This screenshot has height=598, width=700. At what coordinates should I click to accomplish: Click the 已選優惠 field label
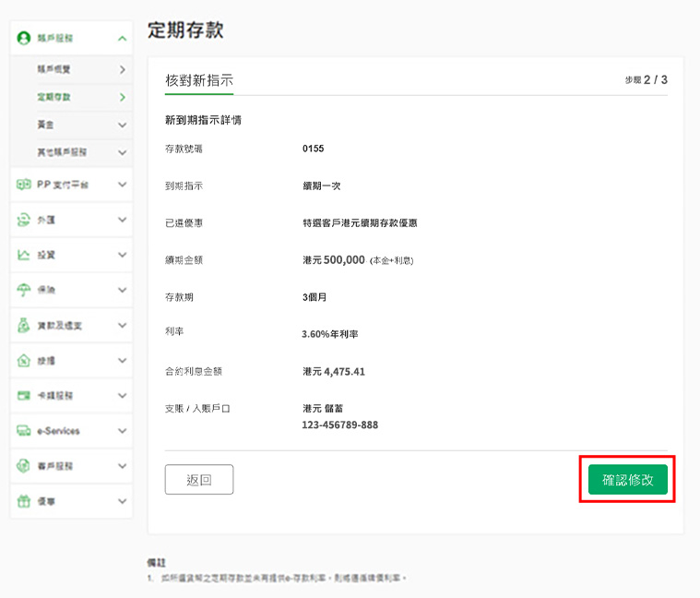point(184,222)
